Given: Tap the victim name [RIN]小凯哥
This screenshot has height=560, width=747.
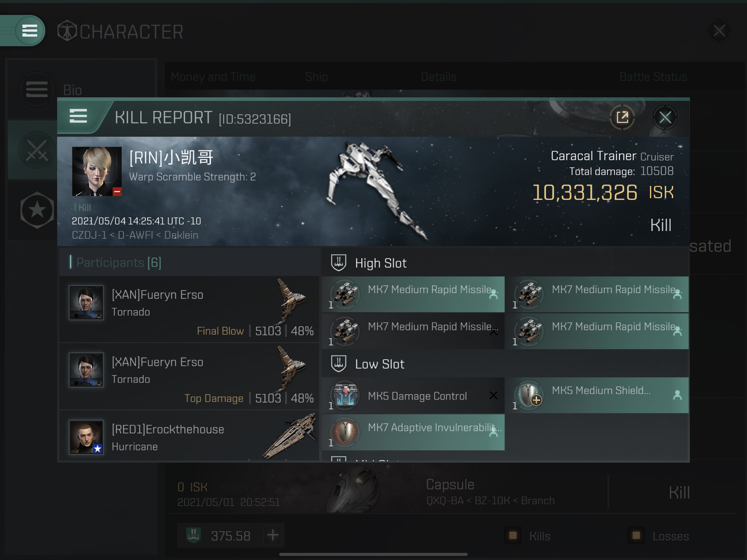Looking at the screenshot, I should point(171,157).
